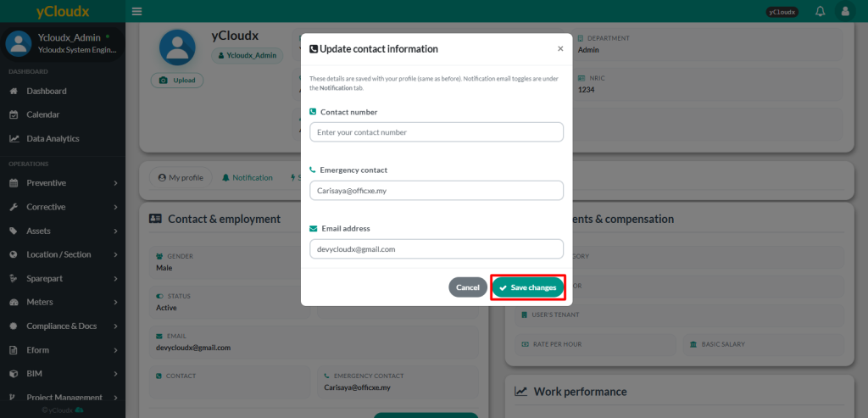
Task: Click the Compliance & Docs icon
Action: 14,326
